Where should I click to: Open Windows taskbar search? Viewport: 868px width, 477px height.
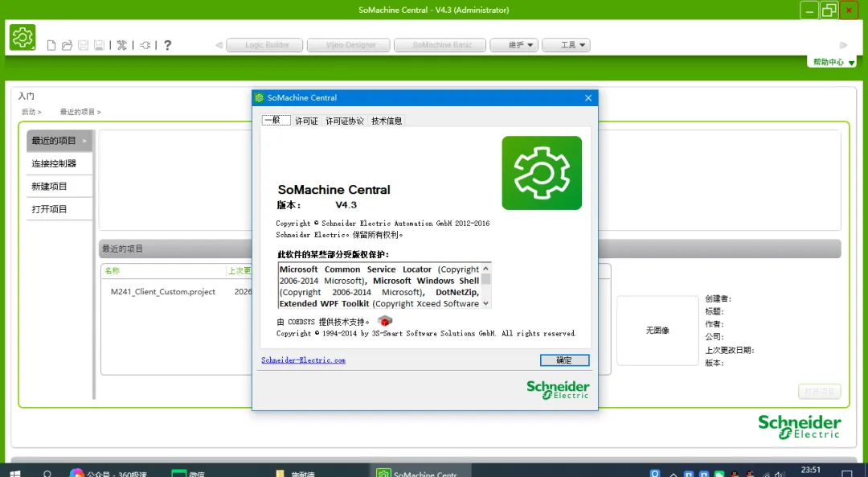(x=47, y=473)
